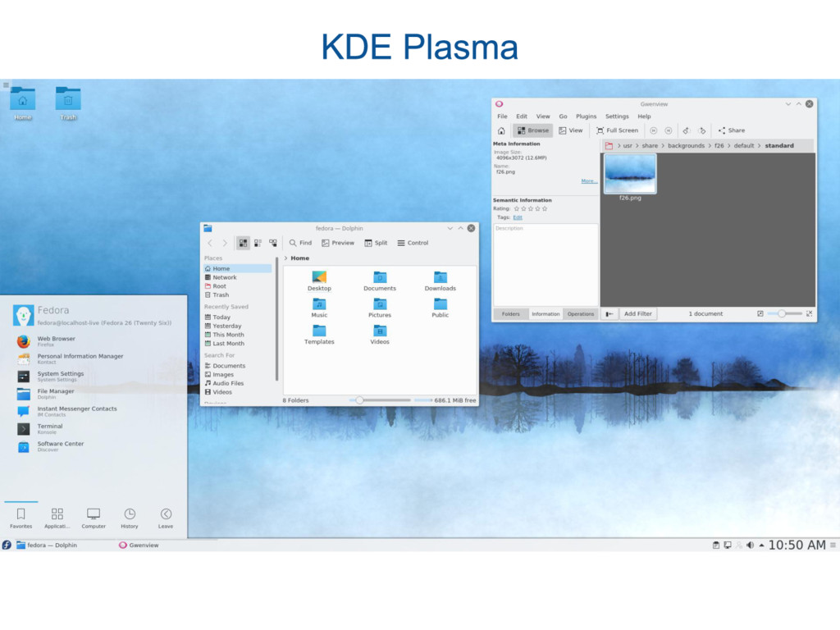The image size is (840, 630).
Task: Open the Public folder in Dolphin
Action: (441, 308)
